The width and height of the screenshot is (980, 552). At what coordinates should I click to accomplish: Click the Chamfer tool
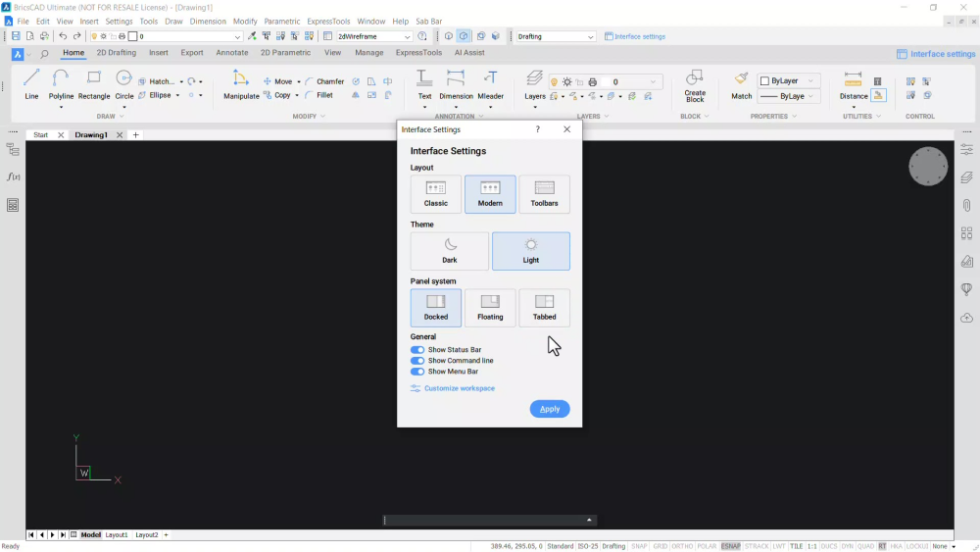tap(324, 81)
